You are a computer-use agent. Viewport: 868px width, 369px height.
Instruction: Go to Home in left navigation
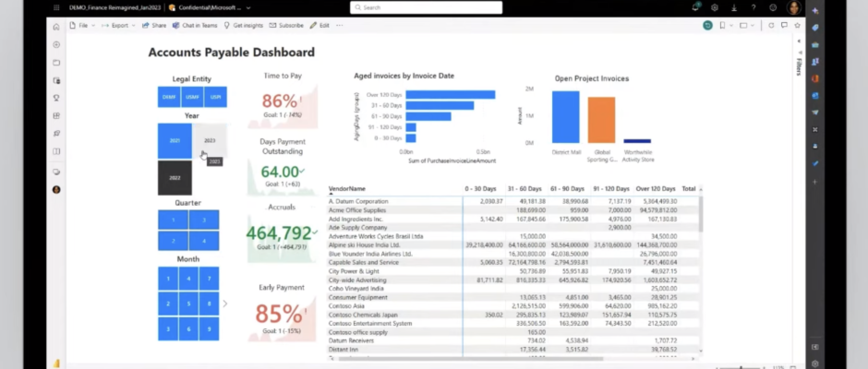56,27
